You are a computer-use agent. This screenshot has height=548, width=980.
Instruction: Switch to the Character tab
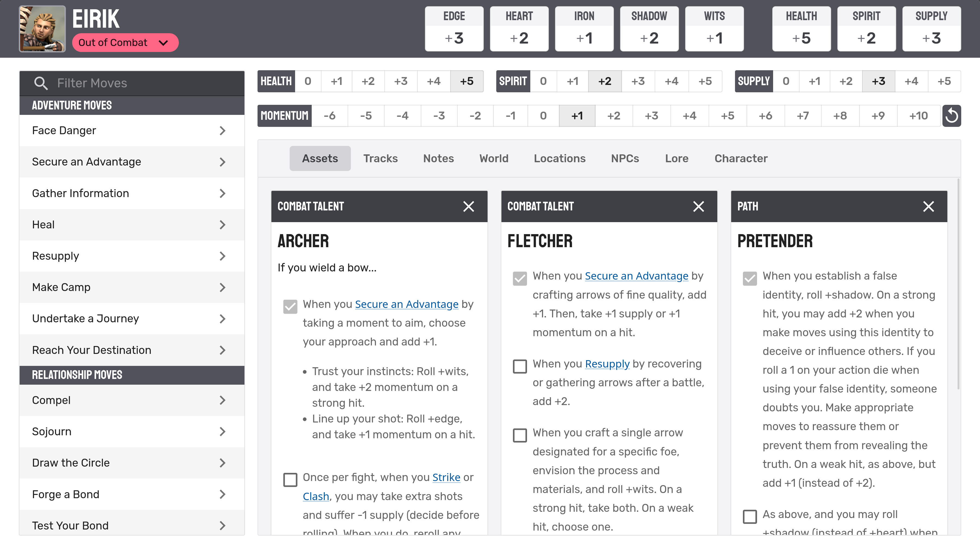741,158
